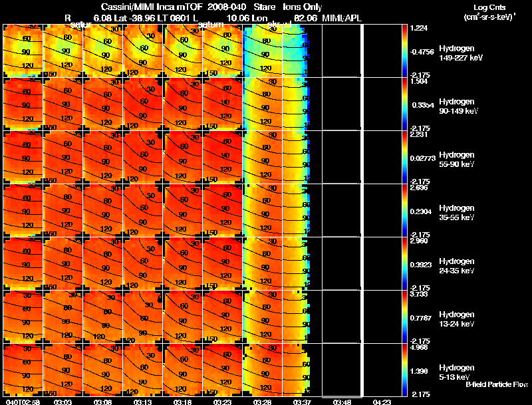This screenshot has height=405, width=532.
Task: Click the '03:13' time label
Action: 142,402
